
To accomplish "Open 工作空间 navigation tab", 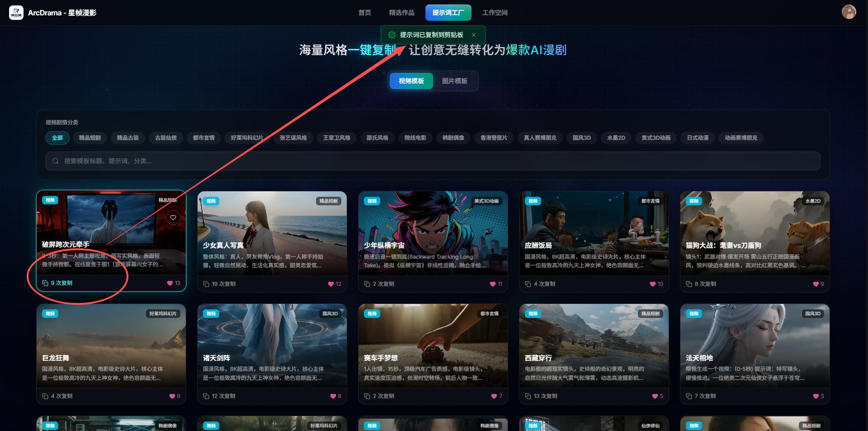I will (495, 13).
